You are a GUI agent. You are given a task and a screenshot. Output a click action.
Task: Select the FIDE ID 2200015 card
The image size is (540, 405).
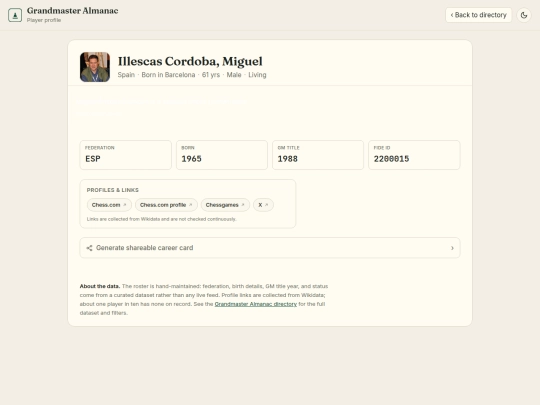414,155
